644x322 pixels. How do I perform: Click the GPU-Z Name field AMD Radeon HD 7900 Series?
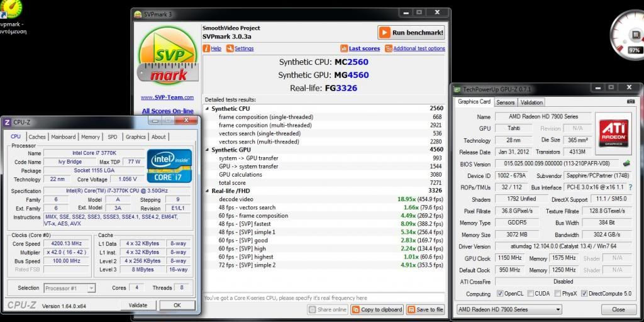(543, 116)
